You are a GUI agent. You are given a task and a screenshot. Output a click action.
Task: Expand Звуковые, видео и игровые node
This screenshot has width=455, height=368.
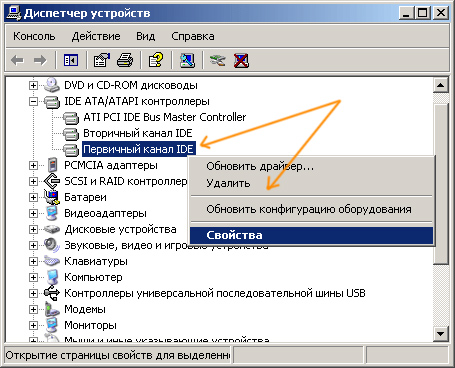33,245
